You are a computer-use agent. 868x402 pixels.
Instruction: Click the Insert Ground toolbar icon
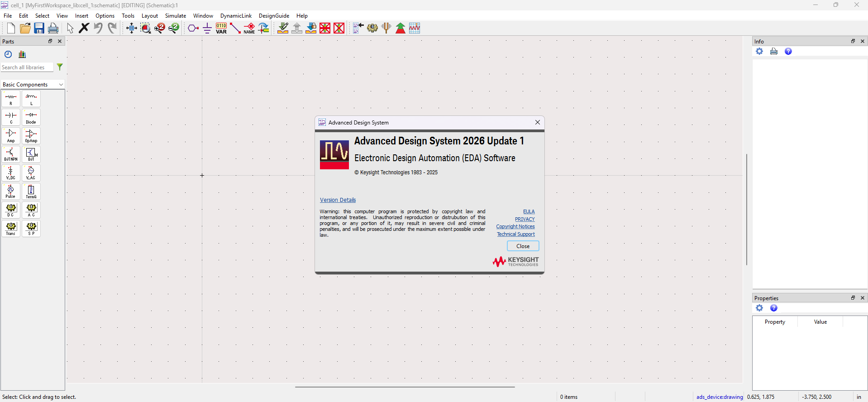(x=207, y=28)
